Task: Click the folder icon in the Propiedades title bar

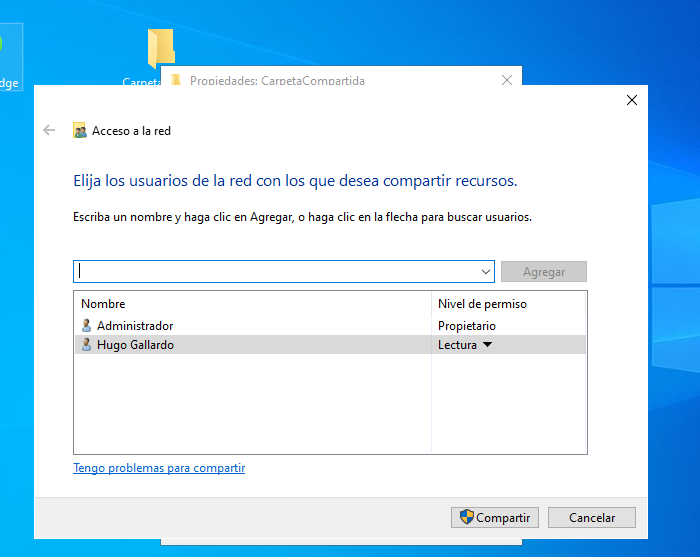Action: [176, 81]
